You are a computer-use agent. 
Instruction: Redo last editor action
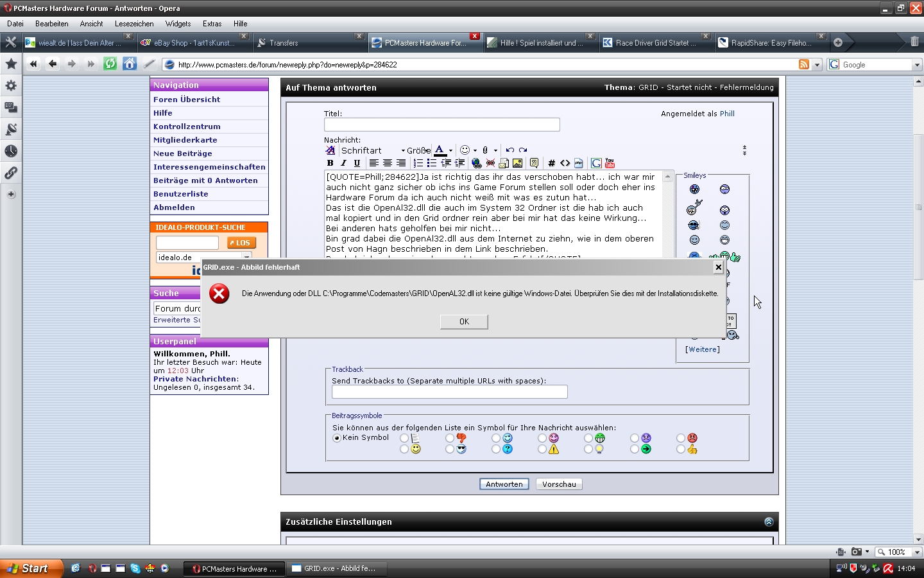[x=523, y=150]
